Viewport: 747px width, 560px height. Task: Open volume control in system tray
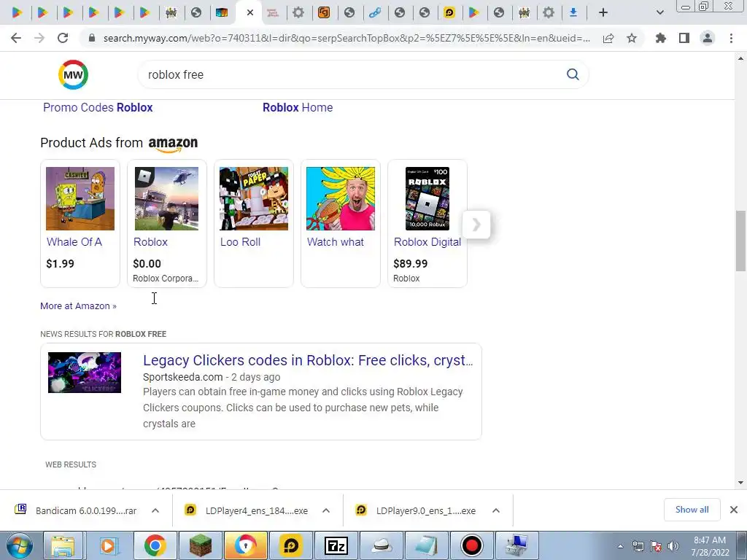[x=673, y=546]
